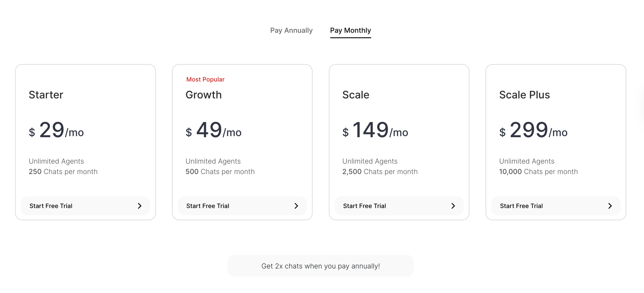Click the 2x chats annual promo banner
The image size is (644, 293).
click(321, 266)
